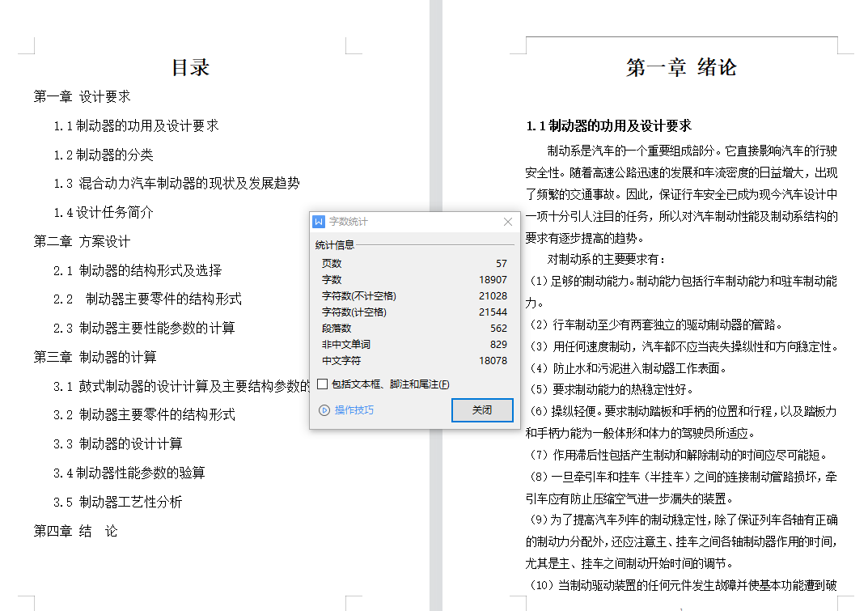Viewport: 868px width, 611px height.
Task: Click the paragraph line starting 制动系是汽车的一个重要组成部分
Action: click(x=692, y=151)
